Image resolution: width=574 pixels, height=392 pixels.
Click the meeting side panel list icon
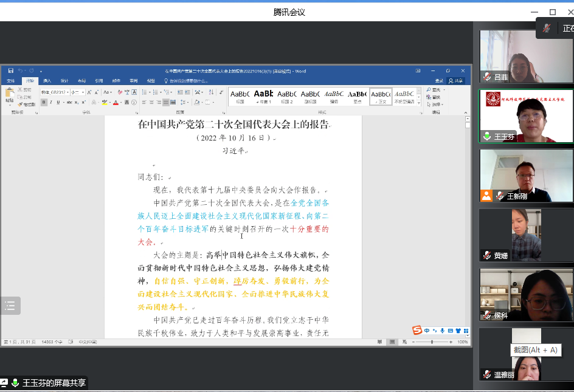(10, 306)
